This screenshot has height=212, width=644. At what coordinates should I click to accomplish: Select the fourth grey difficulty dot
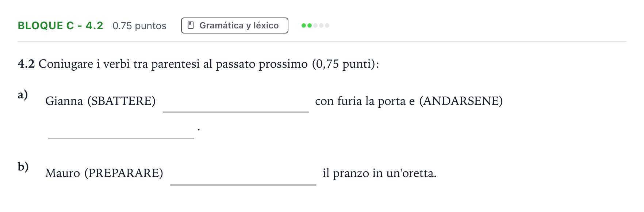[x=321, y=25]
